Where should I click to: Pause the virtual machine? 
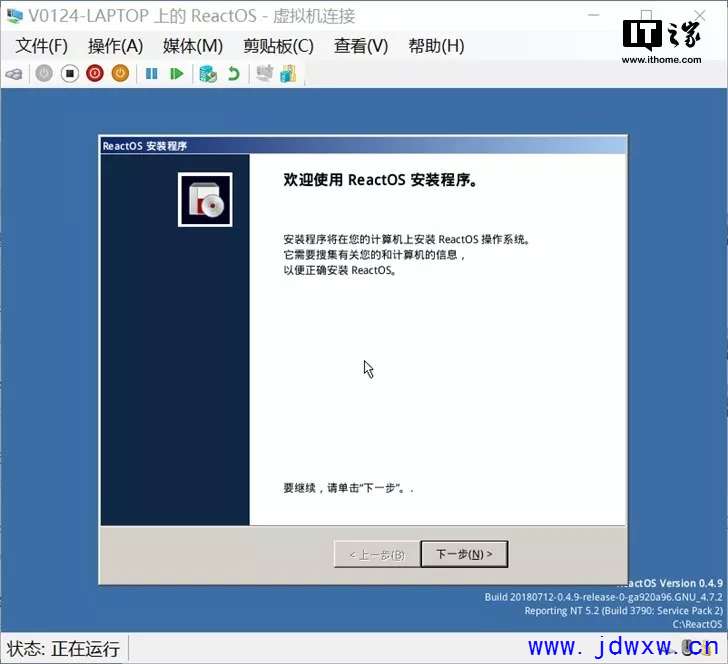click(x=151, y=74)
